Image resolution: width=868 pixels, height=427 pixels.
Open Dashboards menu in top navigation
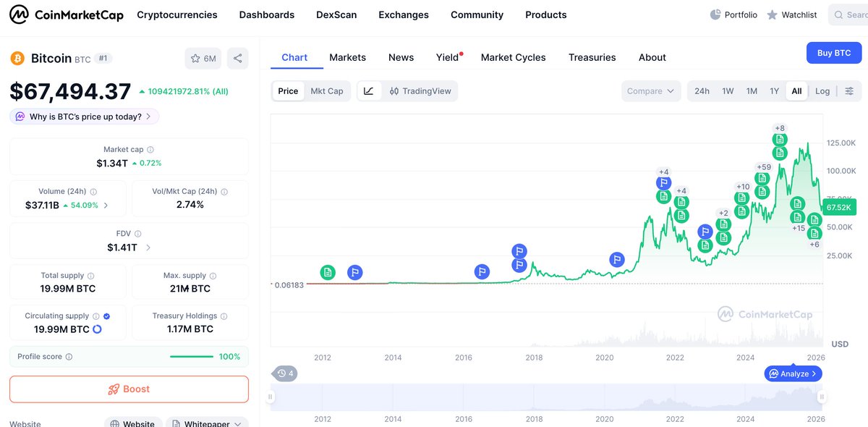point(267,14)
